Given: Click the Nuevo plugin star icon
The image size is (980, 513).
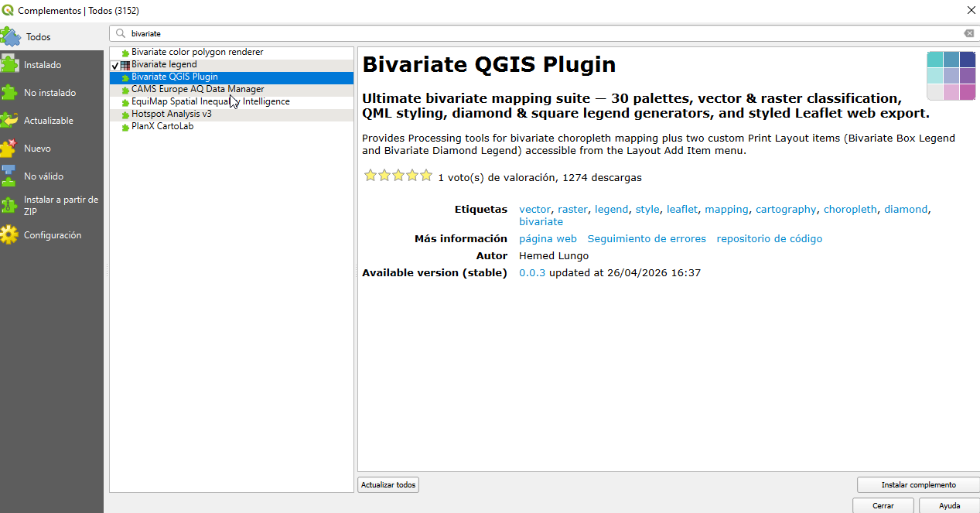Looking at the screenshot, I should (x=9, y=149).
